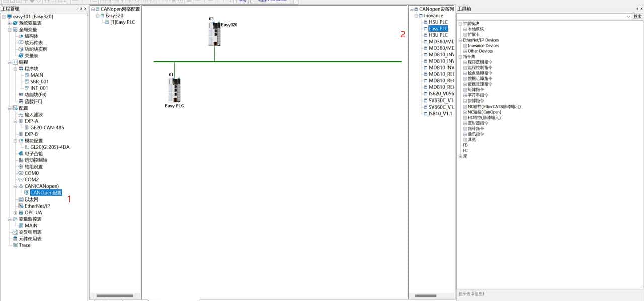Open the Trace item in the project tree
Screen dimensions: 644x301
tap(25, 245)
